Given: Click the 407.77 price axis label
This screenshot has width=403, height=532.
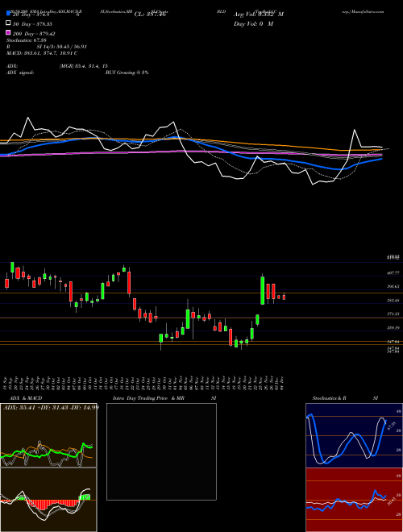Looking at the screenshot, I should click(x=393, y=272).
